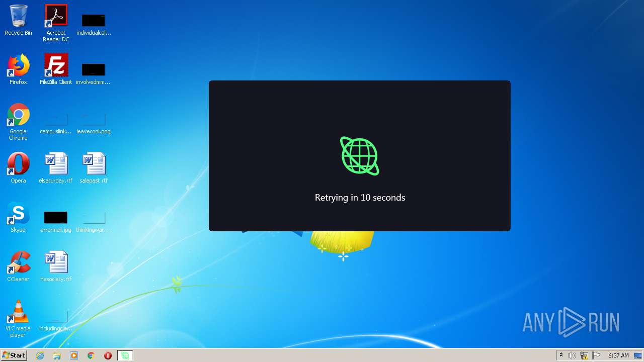Select hesociety.rtf document
Image resolution: width=644 pixels, height=362 pixels.
(x=56, y=266)
